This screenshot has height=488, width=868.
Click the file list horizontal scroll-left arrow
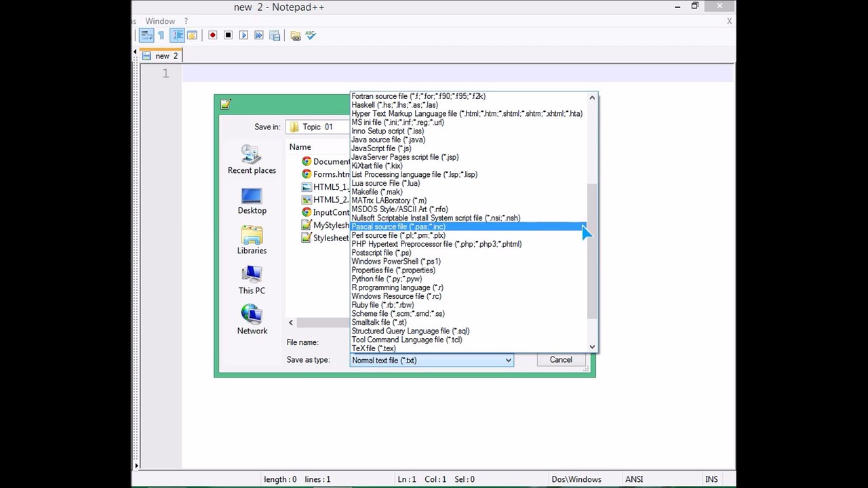(x=291, y=323)
